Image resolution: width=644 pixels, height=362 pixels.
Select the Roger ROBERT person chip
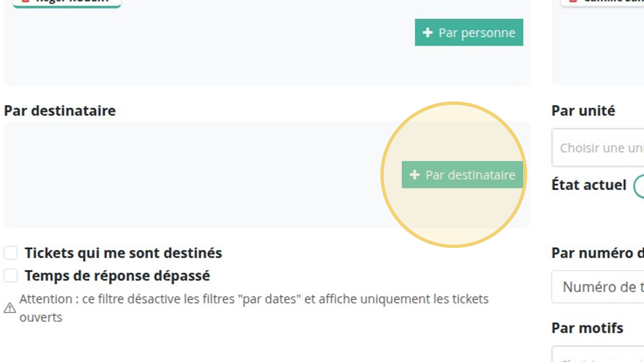tap(67, 3)
